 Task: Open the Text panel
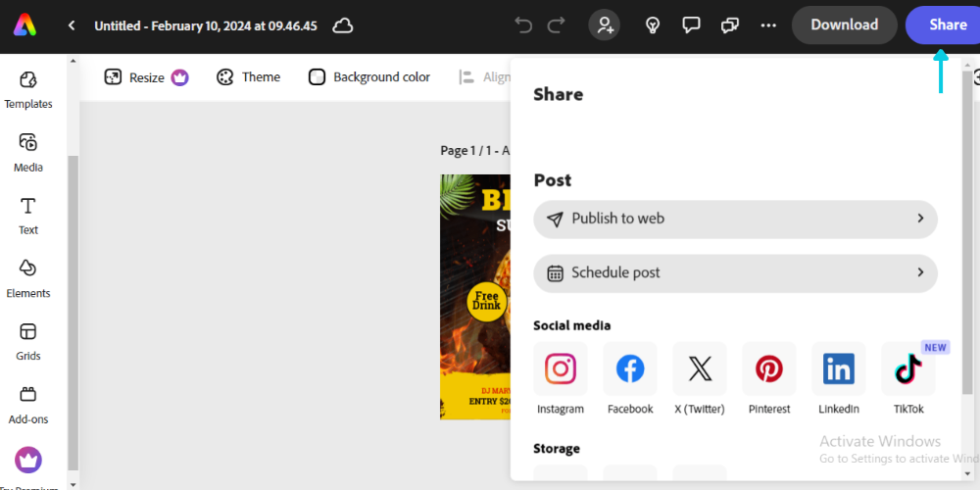pos(28,217)
